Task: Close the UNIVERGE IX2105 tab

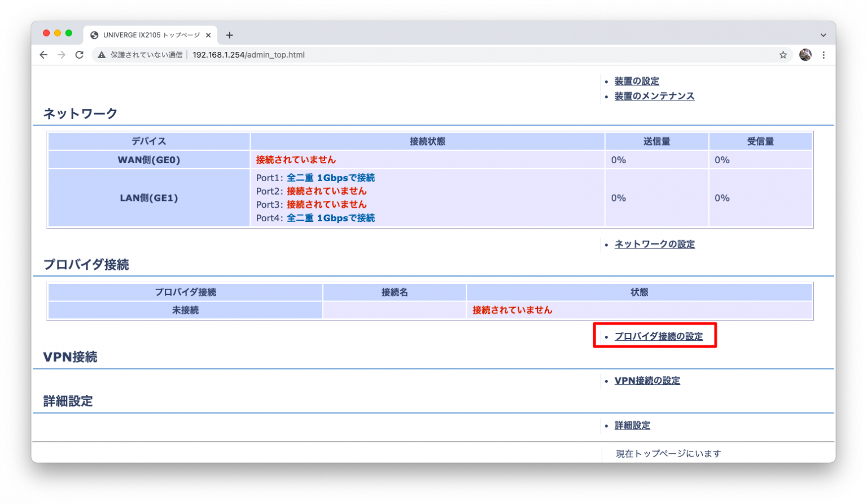Action: coord(209,34)
